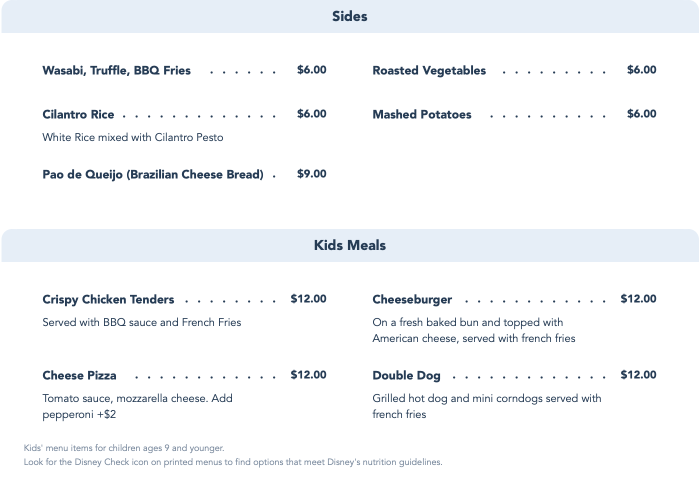Select the Double Dog kids meal
The height and width of the screenshot is (498, 700).
[x=406, y=376]
